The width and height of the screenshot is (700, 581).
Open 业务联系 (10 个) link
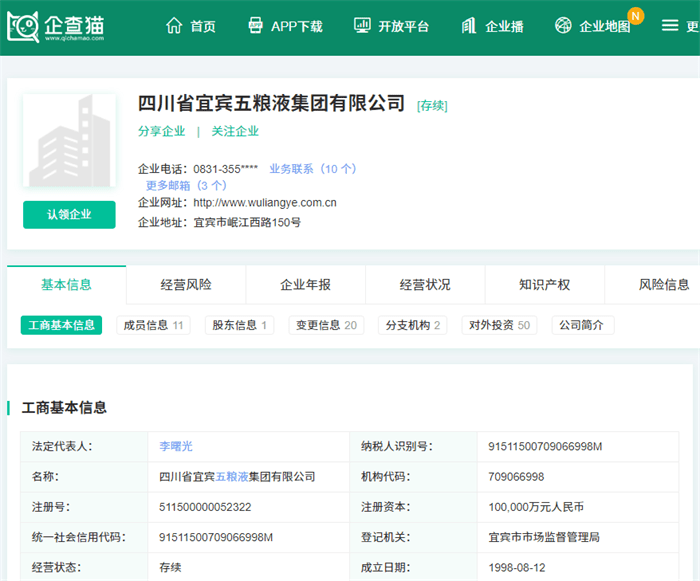312,169
